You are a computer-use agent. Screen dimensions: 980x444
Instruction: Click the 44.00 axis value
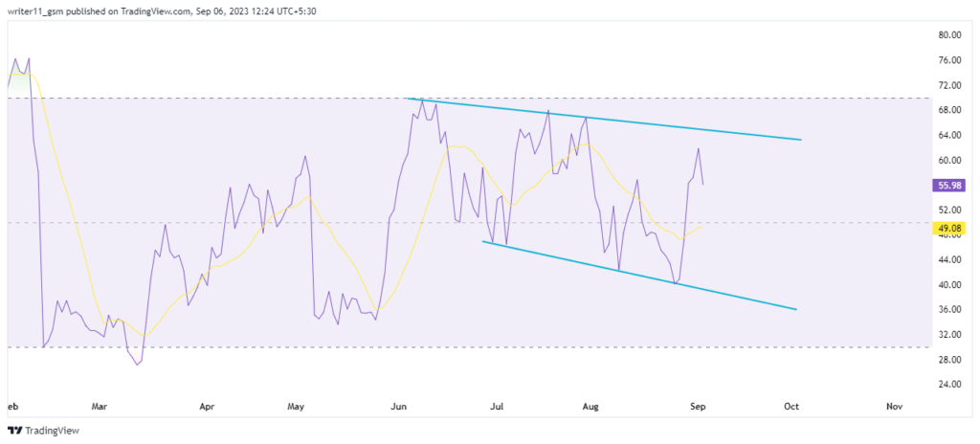pos(948,259)
